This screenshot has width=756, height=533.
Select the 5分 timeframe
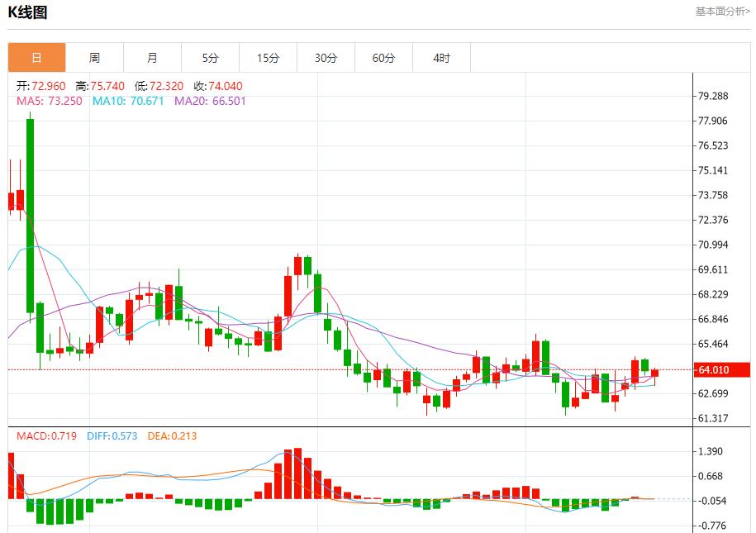tap(209, 57)
